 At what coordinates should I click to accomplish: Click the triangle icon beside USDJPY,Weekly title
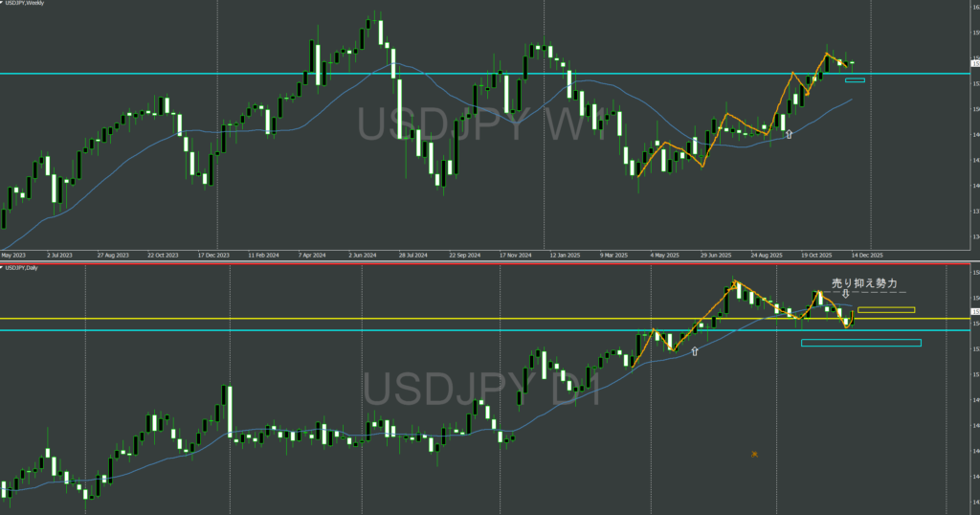(2, 4)
